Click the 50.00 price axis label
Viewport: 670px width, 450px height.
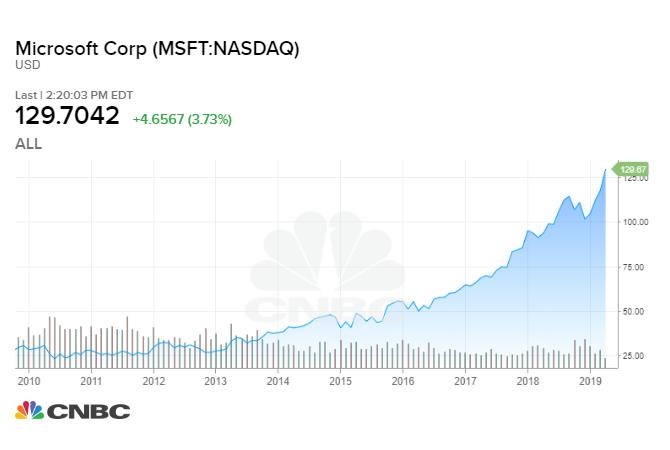tap(634, 311)
